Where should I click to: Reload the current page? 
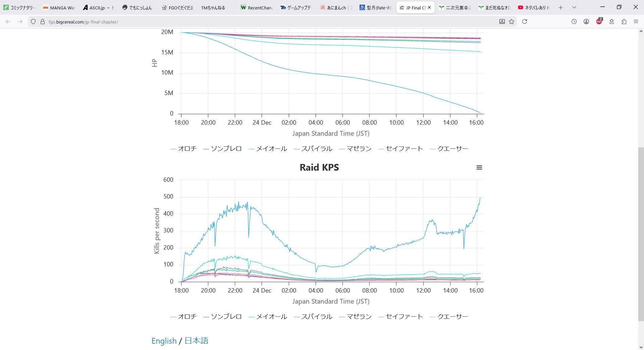(525, 21)
